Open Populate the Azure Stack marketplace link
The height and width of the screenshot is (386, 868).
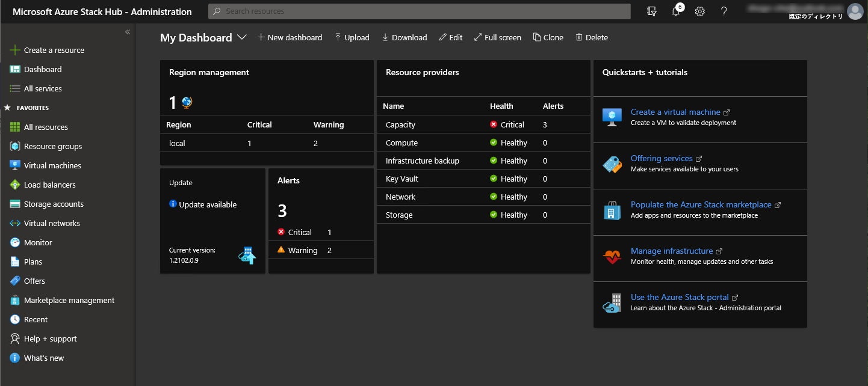pos(701,204)
